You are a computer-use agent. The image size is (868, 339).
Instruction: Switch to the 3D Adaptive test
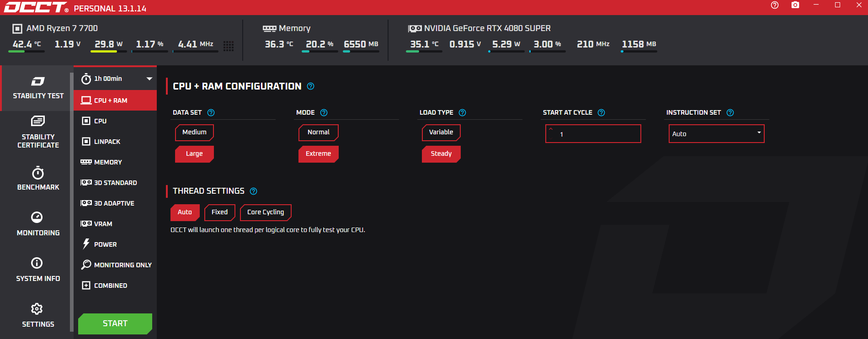(x=114, y=203)
